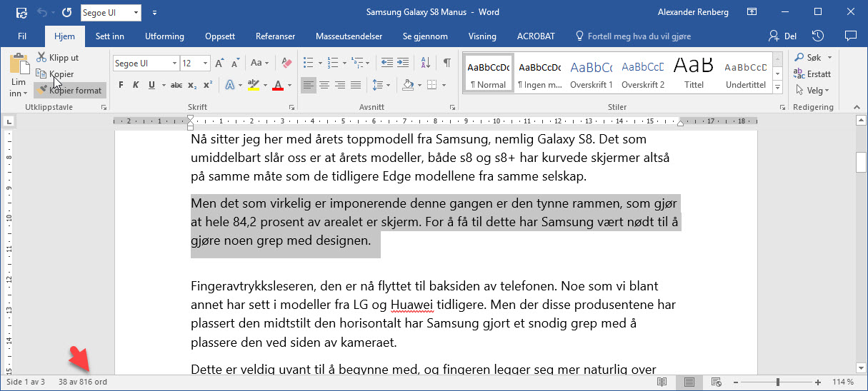
Task: Click the Kopier format painter icon
Action: [x=42, y=90]
